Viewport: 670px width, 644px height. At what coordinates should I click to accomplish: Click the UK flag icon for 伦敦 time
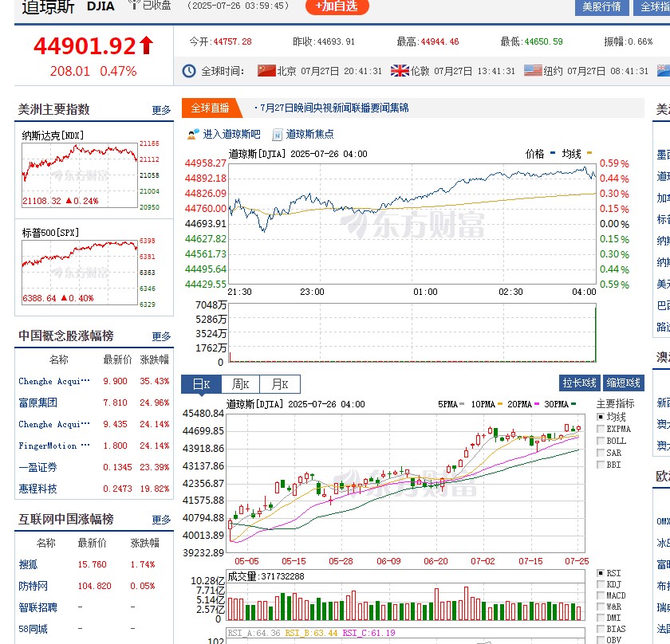click(x=400, y=70)
